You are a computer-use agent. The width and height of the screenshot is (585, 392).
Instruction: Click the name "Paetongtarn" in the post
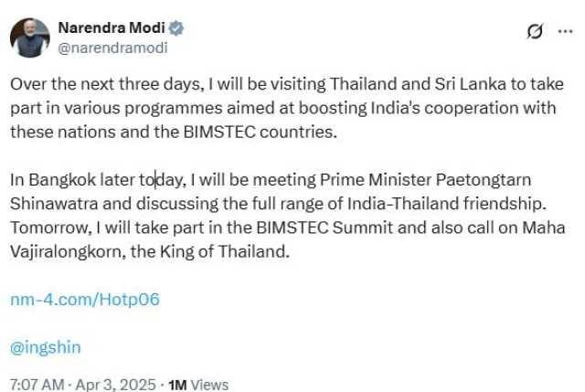pyautogui.click(x=484, y=180)
